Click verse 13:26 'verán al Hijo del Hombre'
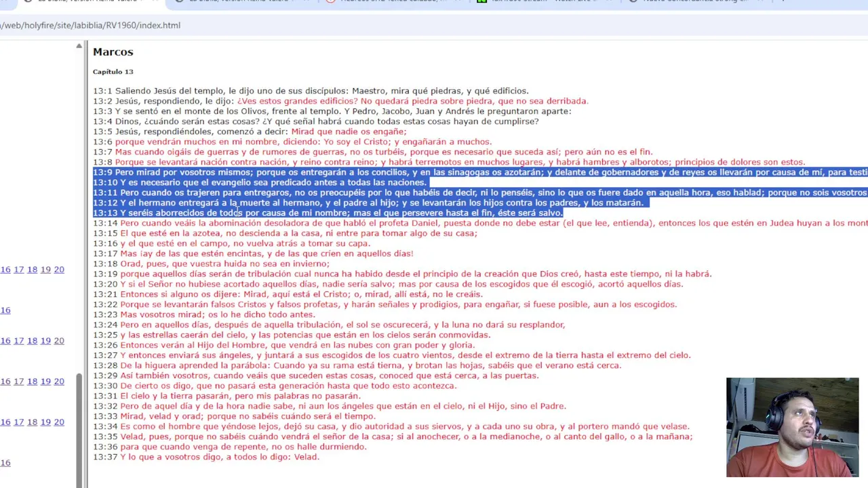 (284, 345)
